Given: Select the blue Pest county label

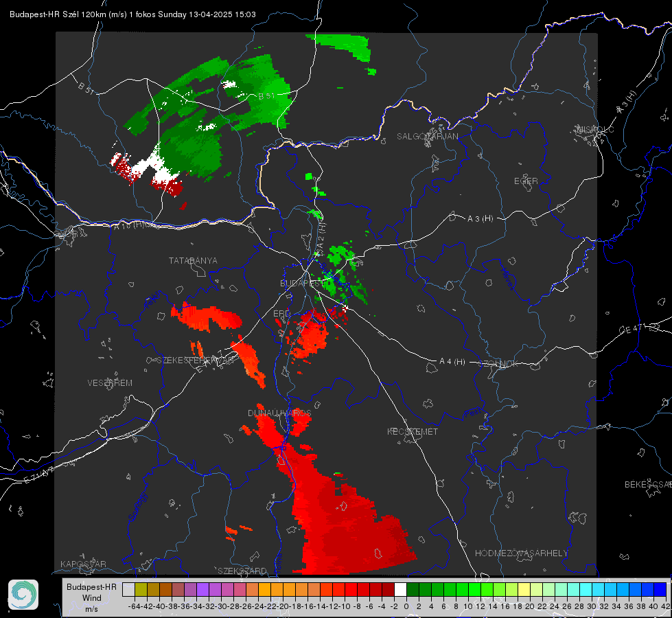Looking at the screenshot, I should pos(473,413).
